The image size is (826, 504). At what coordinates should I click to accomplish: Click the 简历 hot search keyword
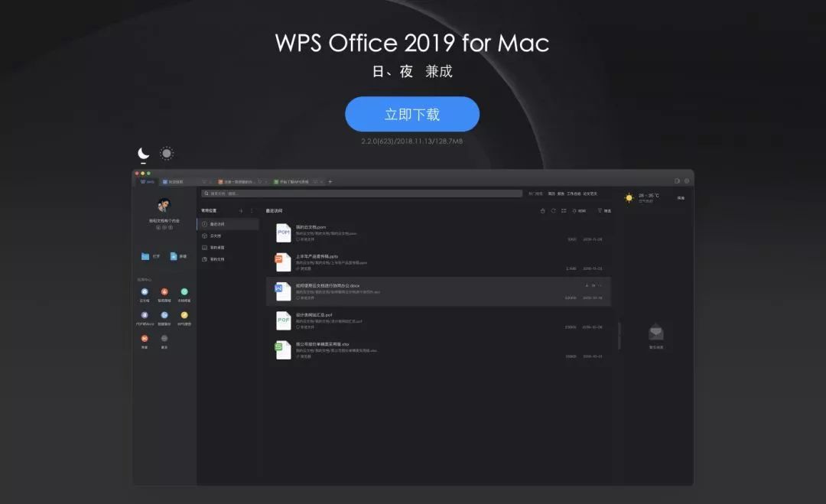(x=551, y=193)
